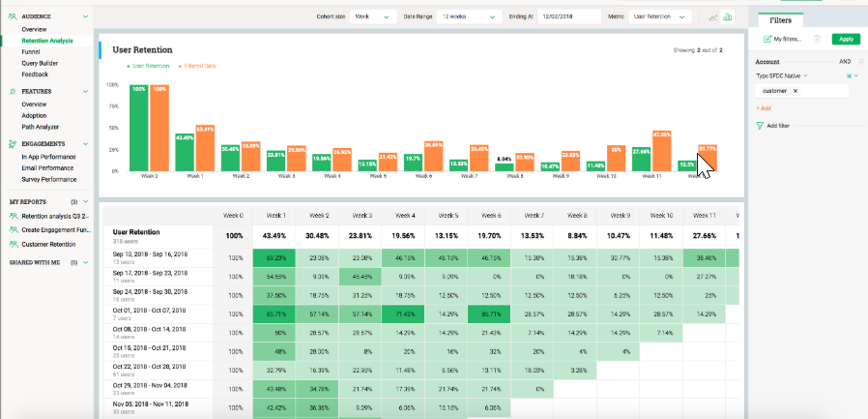Select the Filters tab
Image resolution: width=868 pixels, height=419 pixels.
pos(780,18)
